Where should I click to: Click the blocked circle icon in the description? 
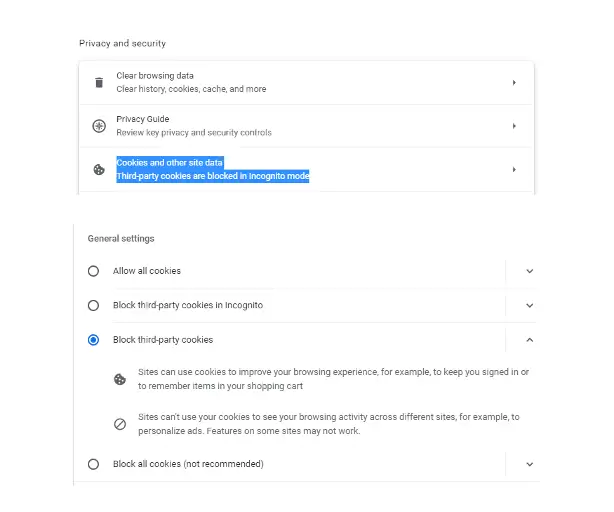(x=120, y=424)
